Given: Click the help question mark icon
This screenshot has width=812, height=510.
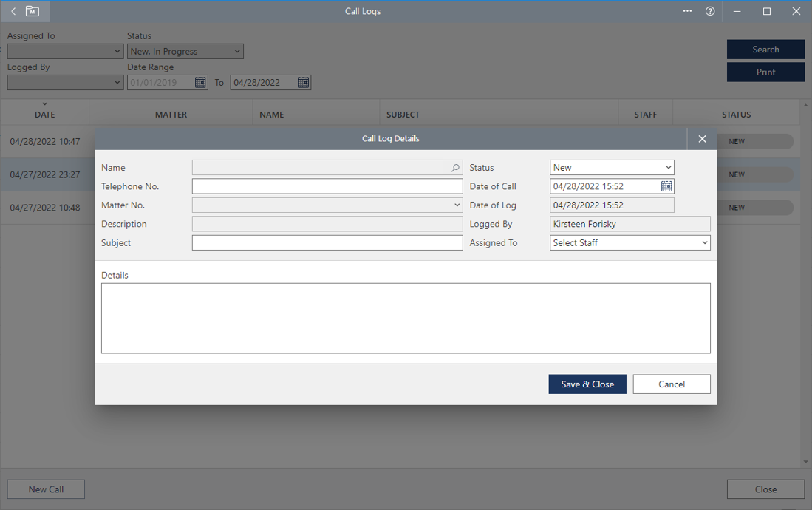Looking at the screenshot, I should (710, 11).
